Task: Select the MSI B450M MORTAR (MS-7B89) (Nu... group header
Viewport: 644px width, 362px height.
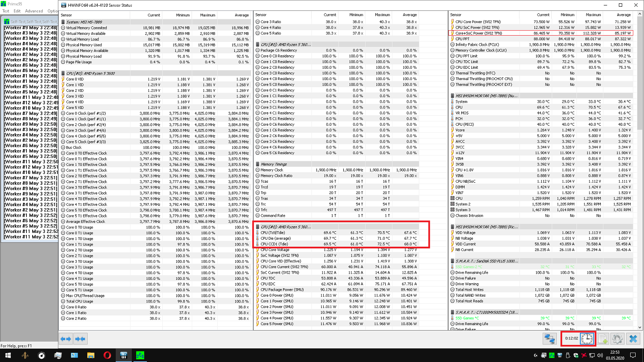Action: tap(541, 96)
